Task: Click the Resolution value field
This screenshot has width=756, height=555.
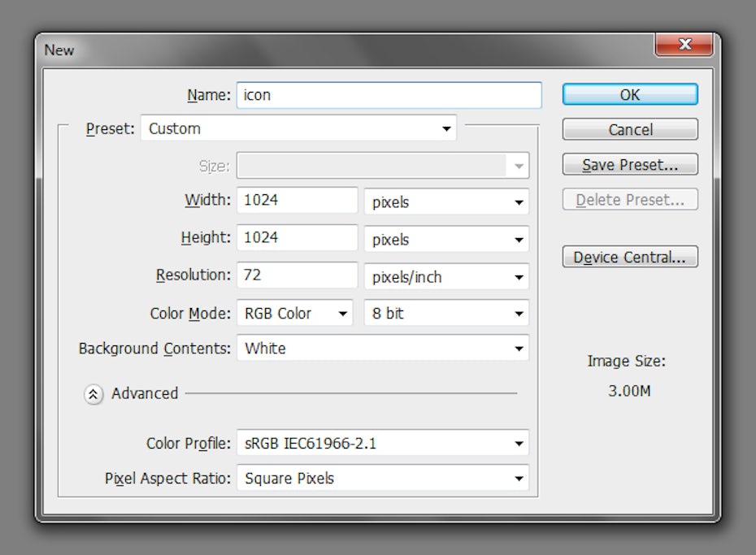Action: (297, 275)
